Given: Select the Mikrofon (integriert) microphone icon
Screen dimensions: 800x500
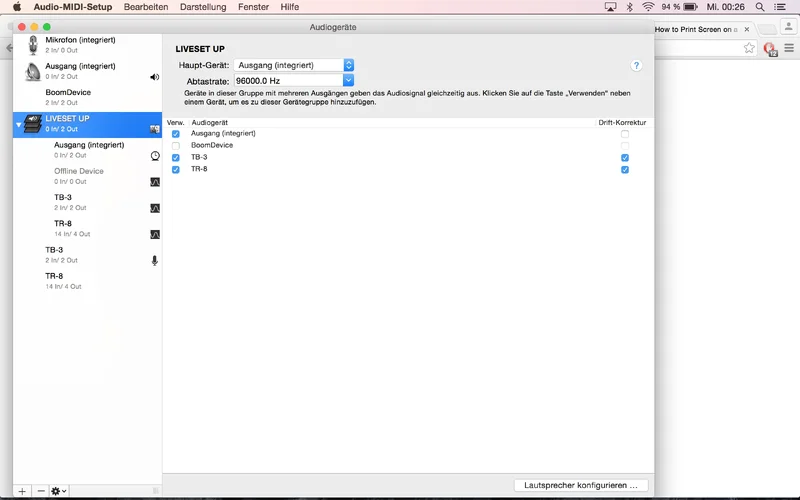Looking at the screenshot, I should click(x=33, y=45).
